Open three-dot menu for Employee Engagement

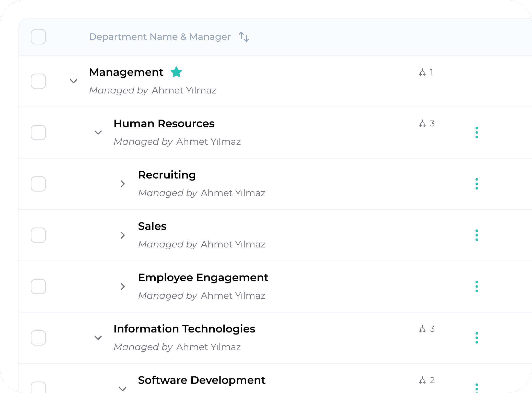(x=477, y=287)
